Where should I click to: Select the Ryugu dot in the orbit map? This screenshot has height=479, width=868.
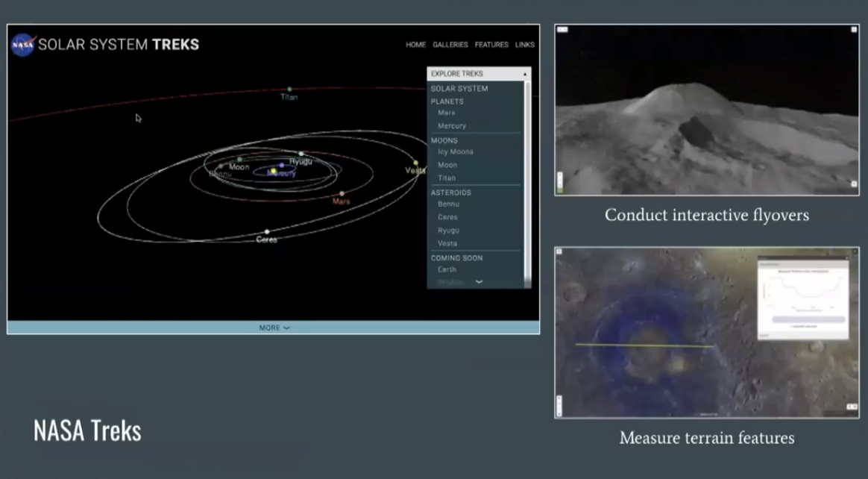point(301,154)
